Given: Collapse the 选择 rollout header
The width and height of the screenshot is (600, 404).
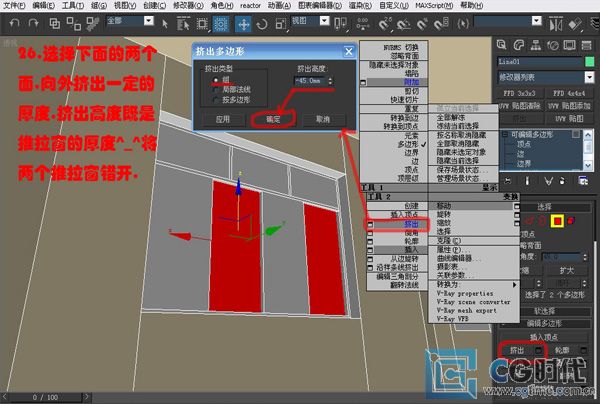Looking at the screenshot, I should coord(545,207).
